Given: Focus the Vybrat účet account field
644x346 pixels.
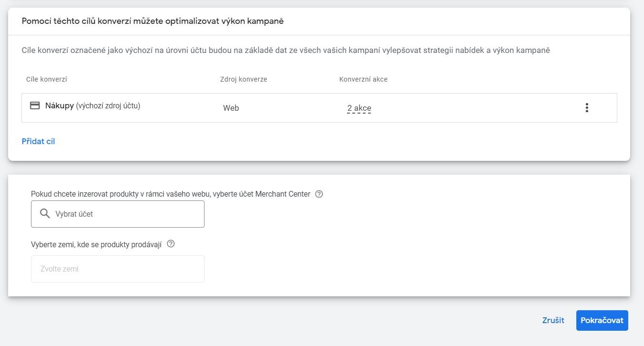Looking at the screenshot, I should (118, 214).
